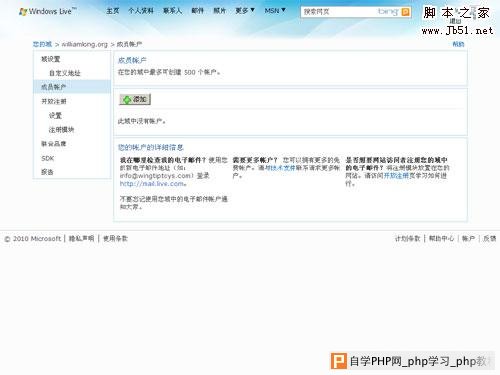
Task: Open the 帮助中心 footer link
Action: (441, 239)
